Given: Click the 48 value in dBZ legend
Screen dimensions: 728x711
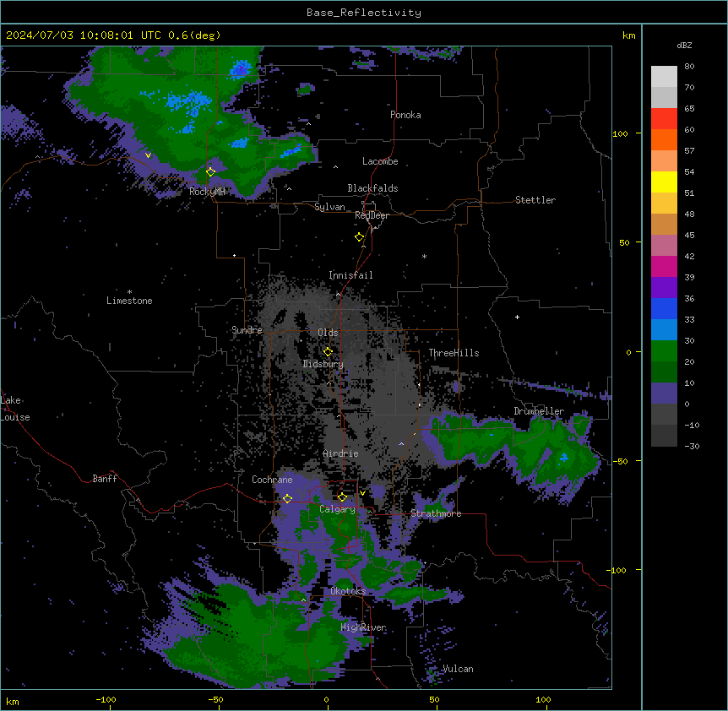Looking at the screenshot, I should 689,214.
